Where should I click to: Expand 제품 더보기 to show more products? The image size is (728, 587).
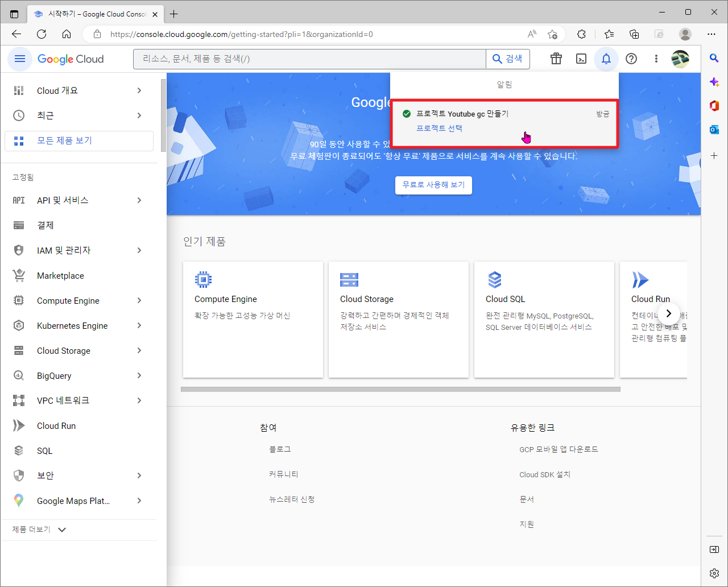[x=39, y=530]
